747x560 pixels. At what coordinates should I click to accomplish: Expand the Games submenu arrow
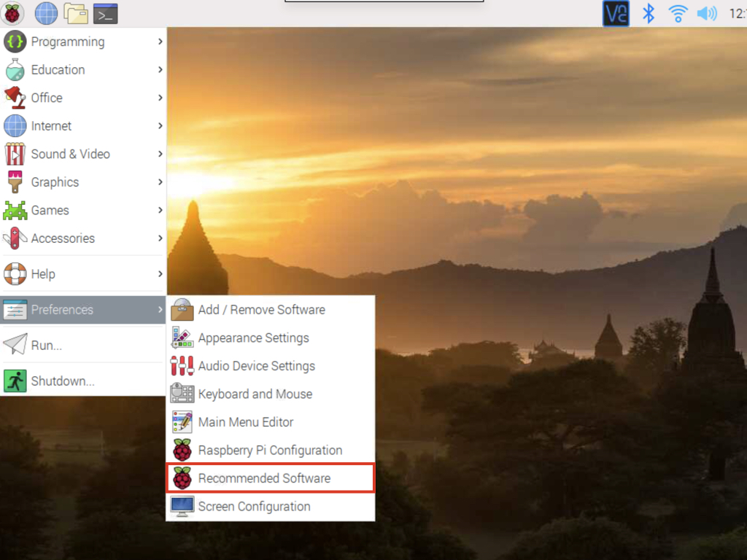point(160,210)
